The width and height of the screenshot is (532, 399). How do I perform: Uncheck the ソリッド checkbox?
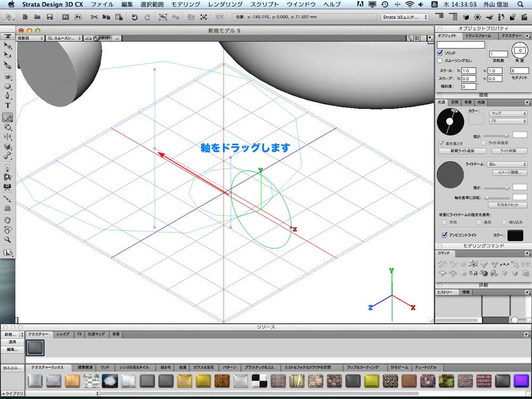(x=440, y=53)
